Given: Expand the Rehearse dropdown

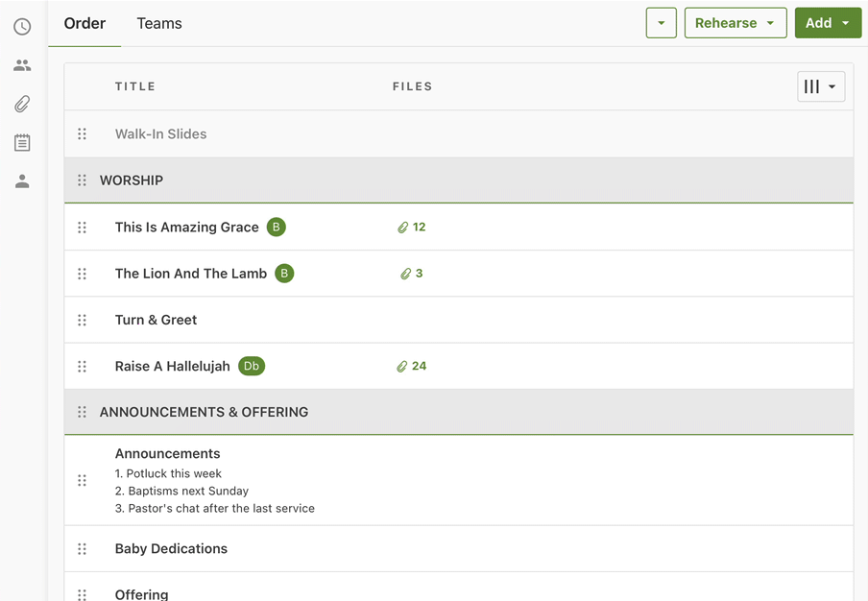Looking at the screenshot, I should click(x=735, y=23).
